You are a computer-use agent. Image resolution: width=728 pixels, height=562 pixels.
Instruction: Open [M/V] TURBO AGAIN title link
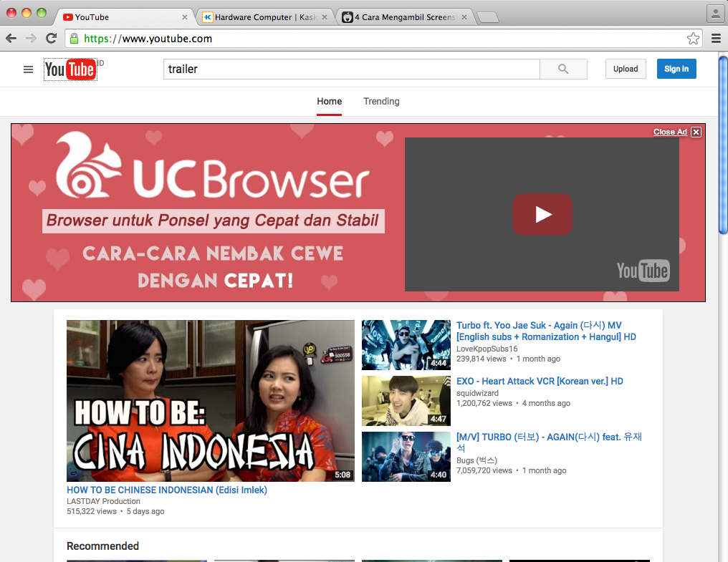[549, 442]
